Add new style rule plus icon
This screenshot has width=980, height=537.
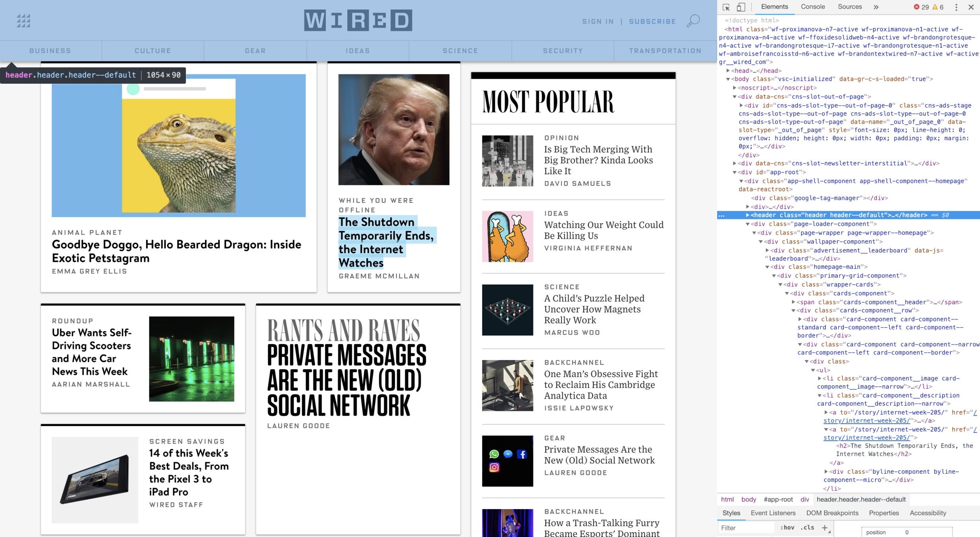click(x=825, y=527)
